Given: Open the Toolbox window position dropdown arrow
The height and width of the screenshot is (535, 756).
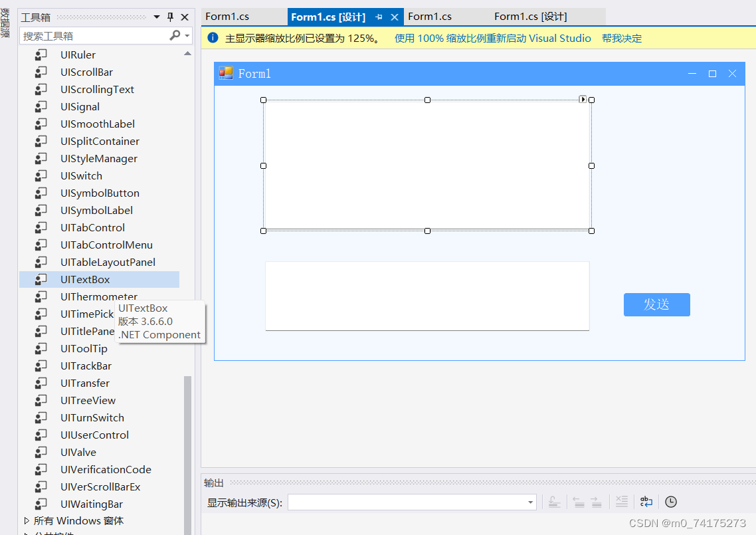Looking at the screenshot, I should tap(157, 17).
